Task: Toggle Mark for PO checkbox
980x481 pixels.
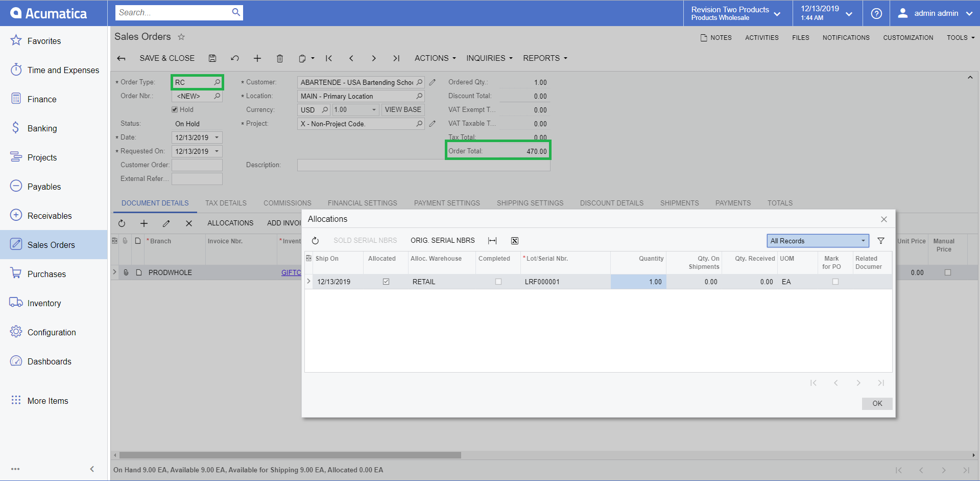Action: click(x=835, y=282)
